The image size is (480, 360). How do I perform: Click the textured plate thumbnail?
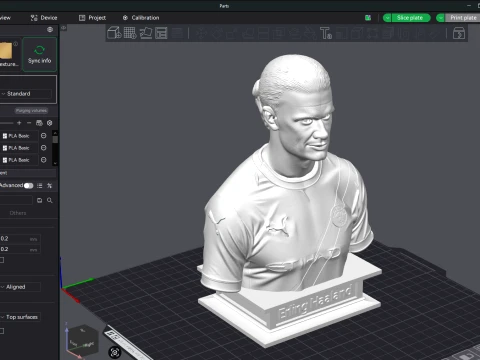(6, 50)
